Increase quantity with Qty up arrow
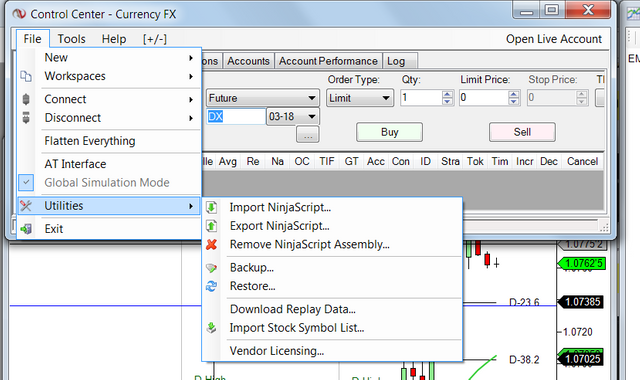640x380 pixels. tap(447, 94)
